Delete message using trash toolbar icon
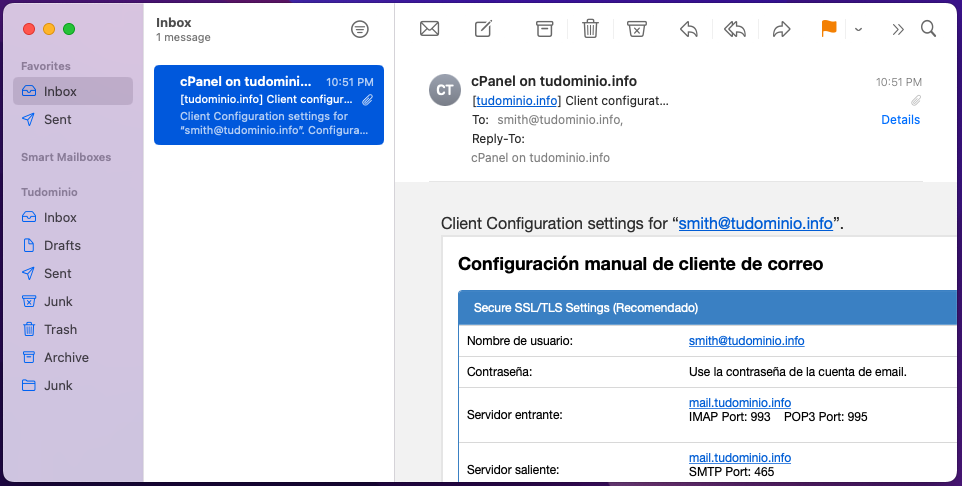The height and width of the screenshot is (486, 962). click(x=590, y=29)
